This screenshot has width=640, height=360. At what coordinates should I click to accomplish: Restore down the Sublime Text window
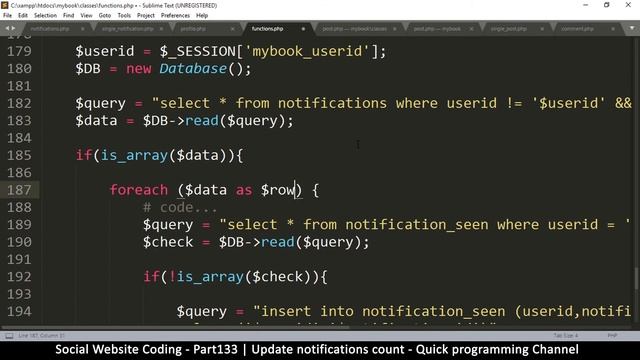click(x=607, y=5)
